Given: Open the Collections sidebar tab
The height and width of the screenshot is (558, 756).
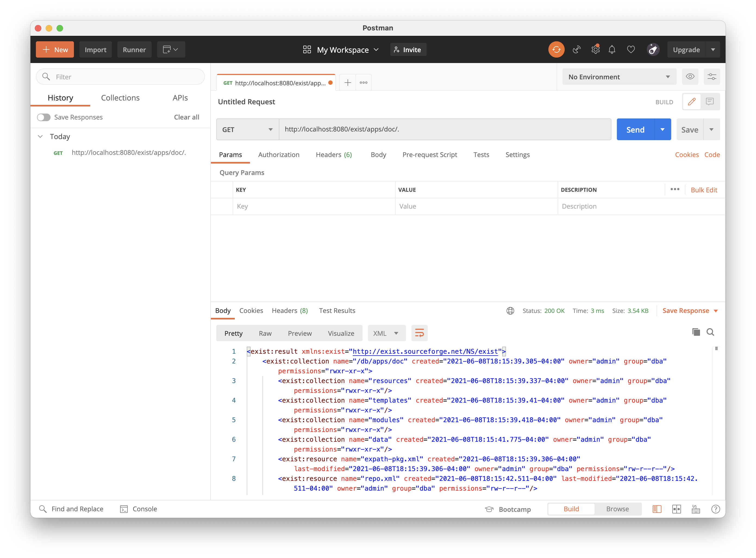Looking at the screenshot, I should (x=120, y=98).
